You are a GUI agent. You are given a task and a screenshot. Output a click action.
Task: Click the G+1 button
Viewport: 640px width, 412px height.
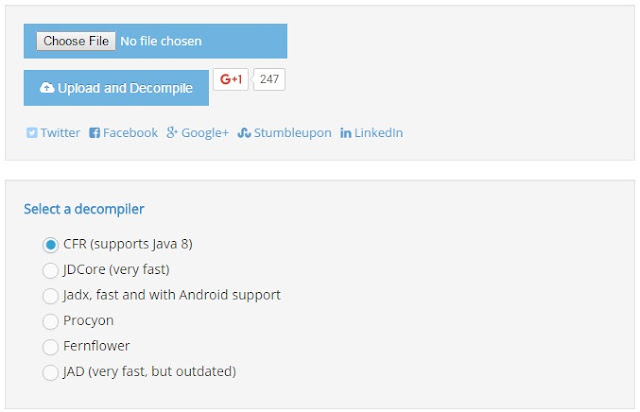pyautogui.click(x=231, y=79)
